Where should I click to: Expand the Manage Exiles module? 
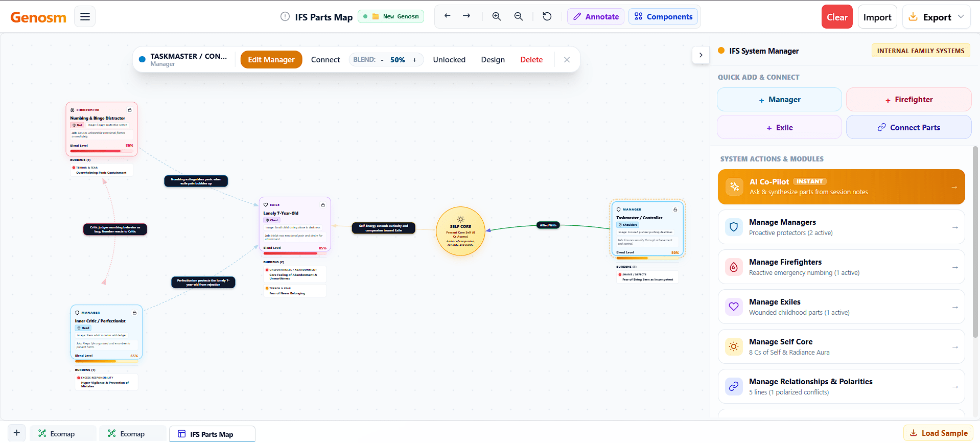coord(842,307)
